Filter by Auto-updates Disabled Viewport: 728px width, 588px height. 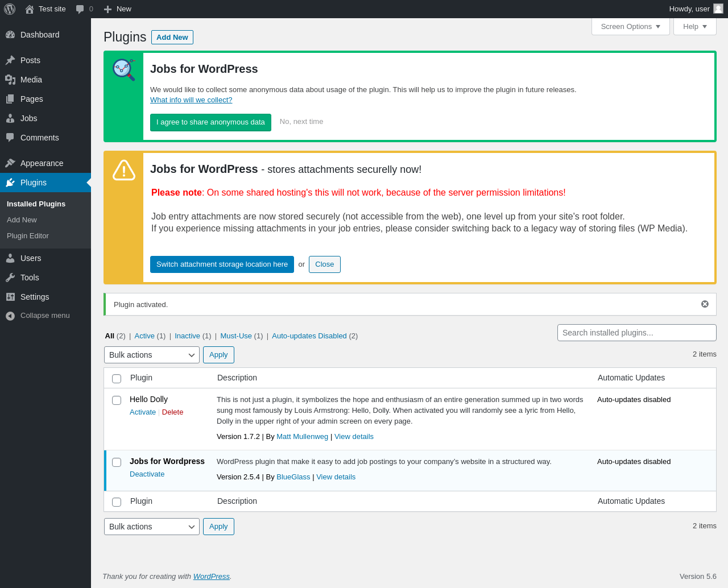point(309,336)
